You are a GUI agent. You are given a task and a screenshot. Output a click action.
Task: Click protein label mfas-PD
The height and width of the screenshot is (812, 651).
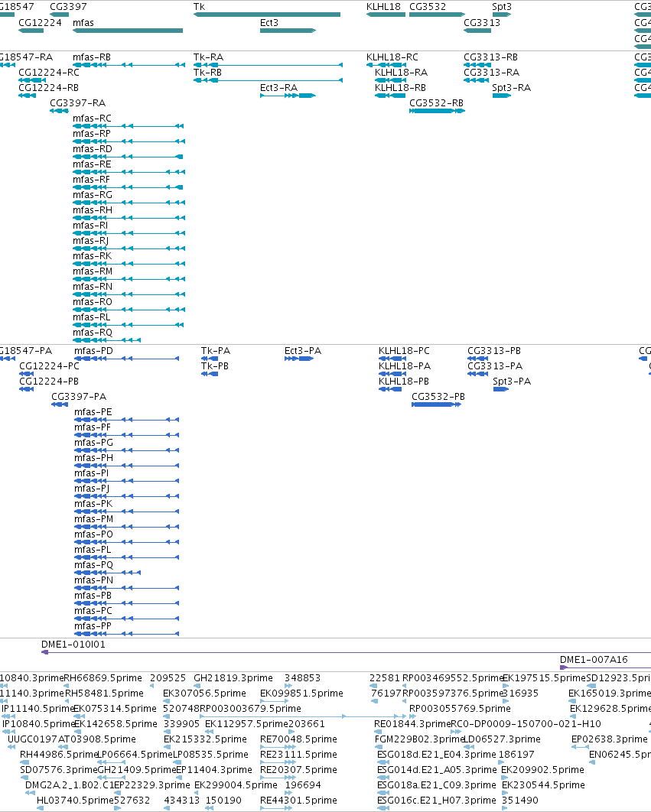click(93, 351)
